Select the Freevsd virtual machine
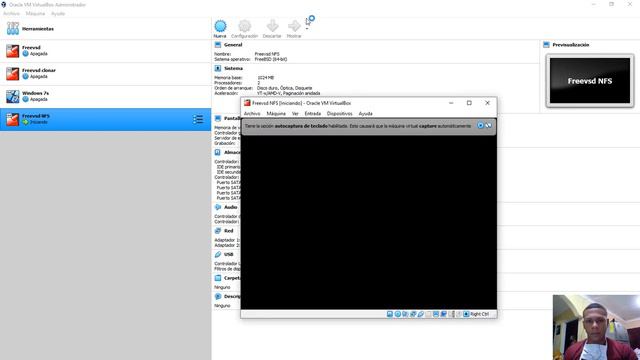The image size is (640, 360). pyautogui.click(x=106, y=51)
